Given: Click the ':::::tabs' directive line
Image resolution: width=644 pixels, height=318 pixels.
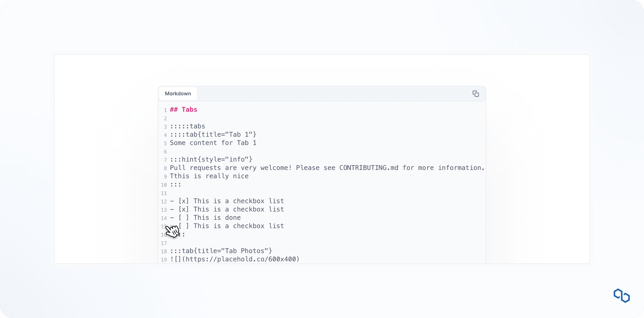Looking at the screenshot, I should pyautogui.click(x=187, y=126).
